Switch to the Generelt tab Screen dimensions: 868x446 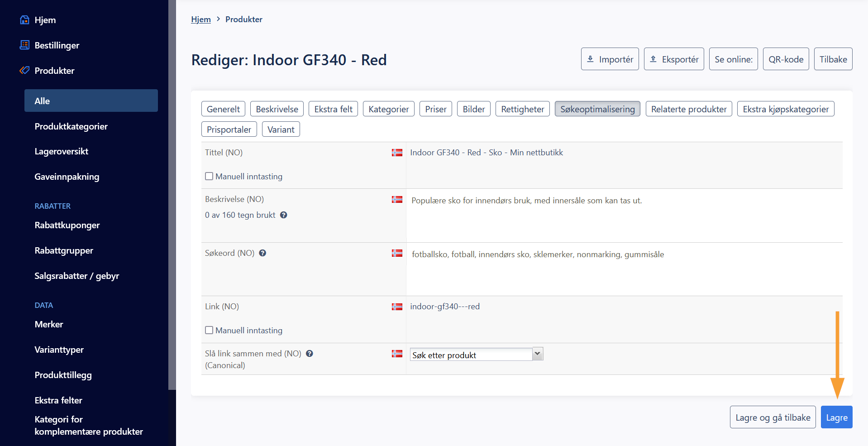coord(224,109)
